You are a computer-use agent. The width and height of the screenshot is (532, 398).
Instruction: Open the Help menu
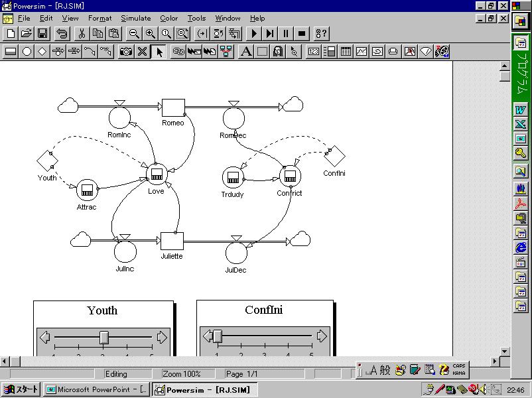[257, 19]
